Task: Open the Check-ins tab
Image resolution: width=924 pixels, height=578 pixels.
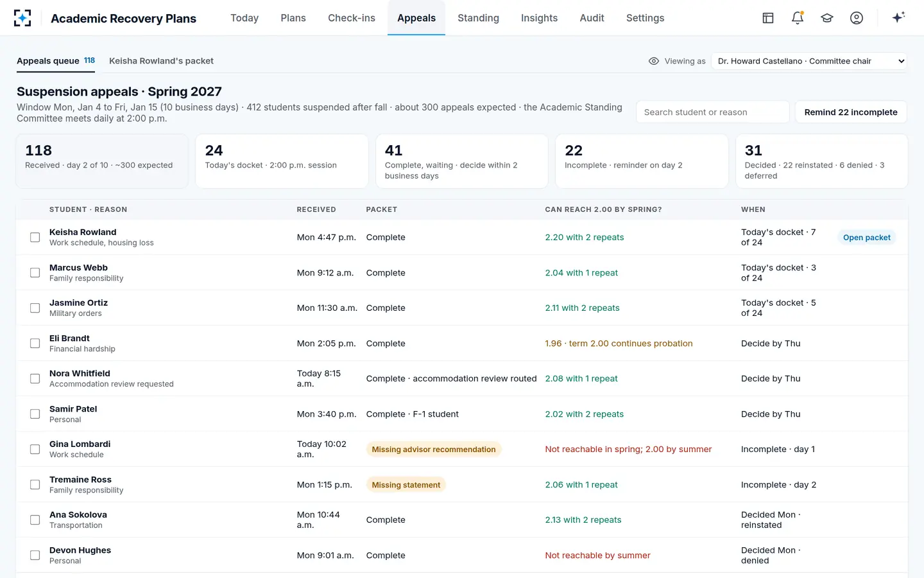Action: pos(352,18)
